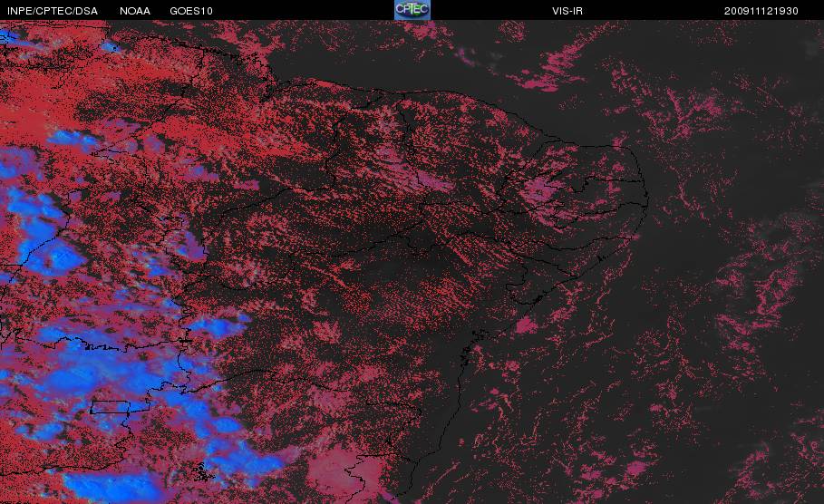824x504 pixels.
Task: Click the CPTEC logo in header
Action: coord(412,10)
